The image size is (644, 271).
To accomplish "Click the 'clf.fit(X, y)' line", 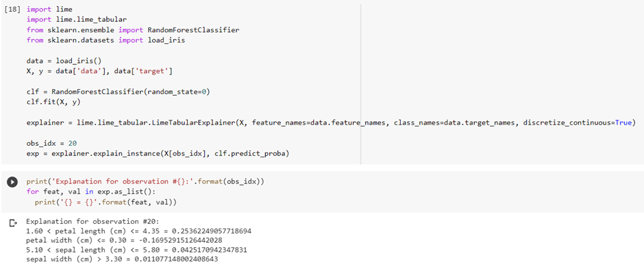I will coord(53,102).
